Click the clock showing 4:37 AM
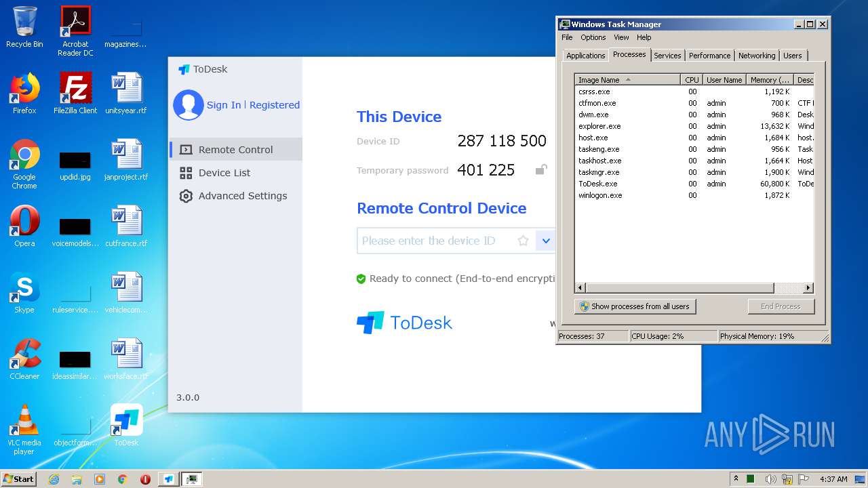 [x=833, y=479]
